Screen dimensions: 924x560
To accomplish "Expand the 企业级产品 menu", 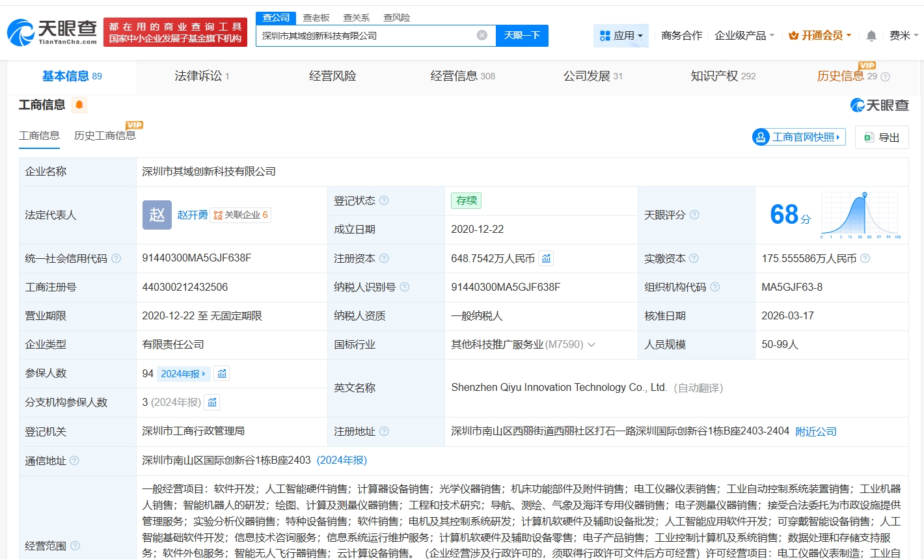I will tap(744, 36).
